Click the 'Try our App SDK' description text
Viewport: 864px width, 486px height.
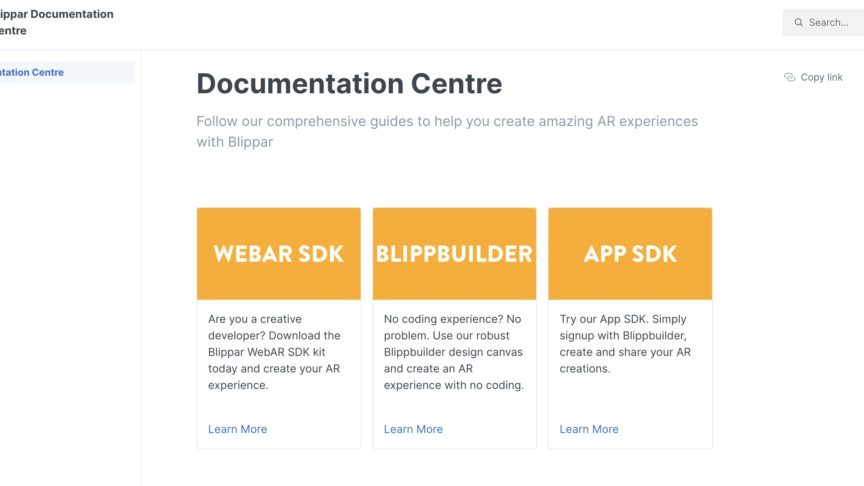625,344
